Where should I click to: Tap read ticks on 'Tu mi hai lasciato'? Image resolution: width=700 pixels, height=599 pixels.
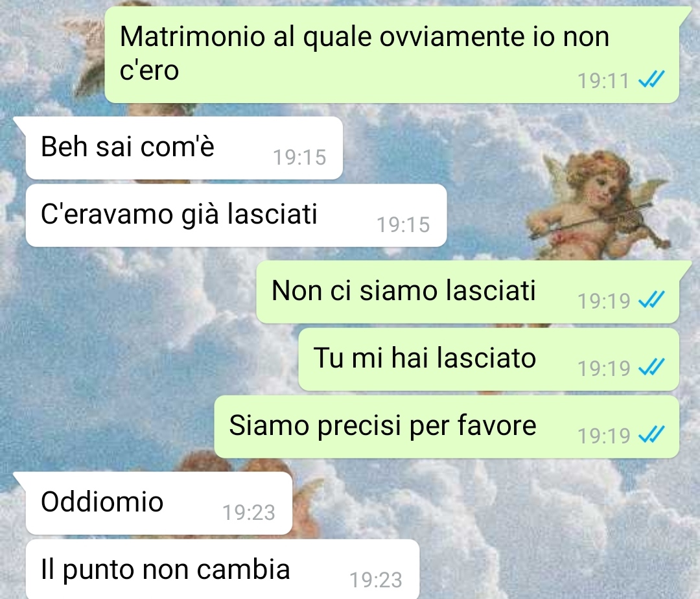tap(651, 368)
